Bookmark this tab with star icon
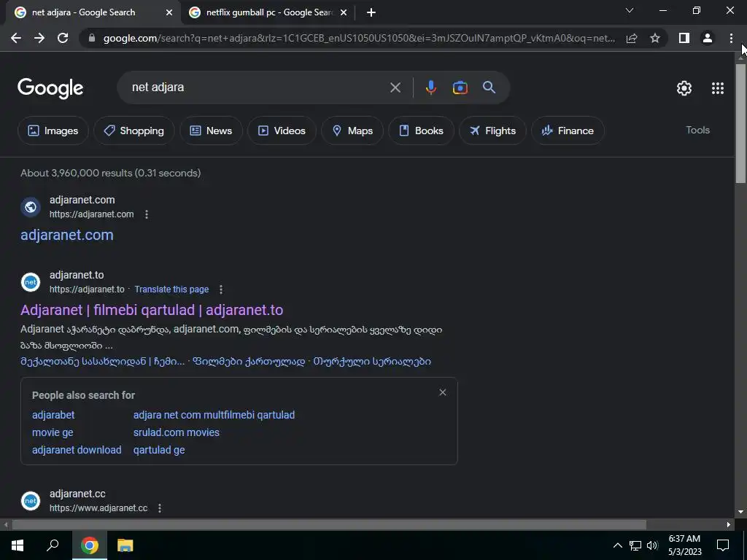 (655, 38)
